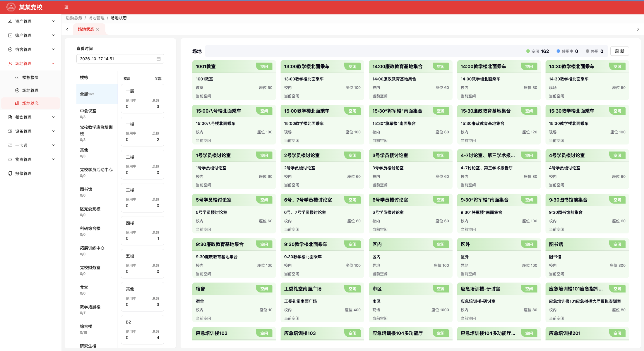
Task: Open the 楼栋楼层 submenu item
Action: (x=31, y=78)
